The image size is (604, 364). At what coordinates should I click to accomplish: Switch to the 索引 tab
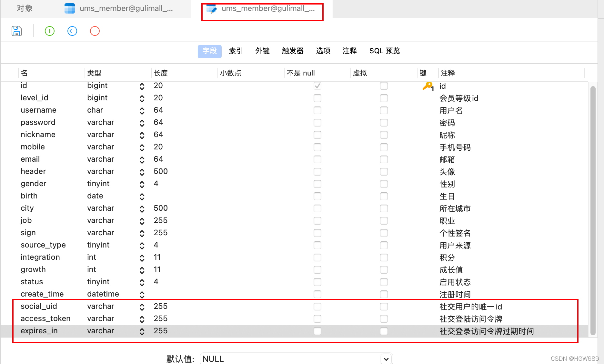(x=236, y=51)
